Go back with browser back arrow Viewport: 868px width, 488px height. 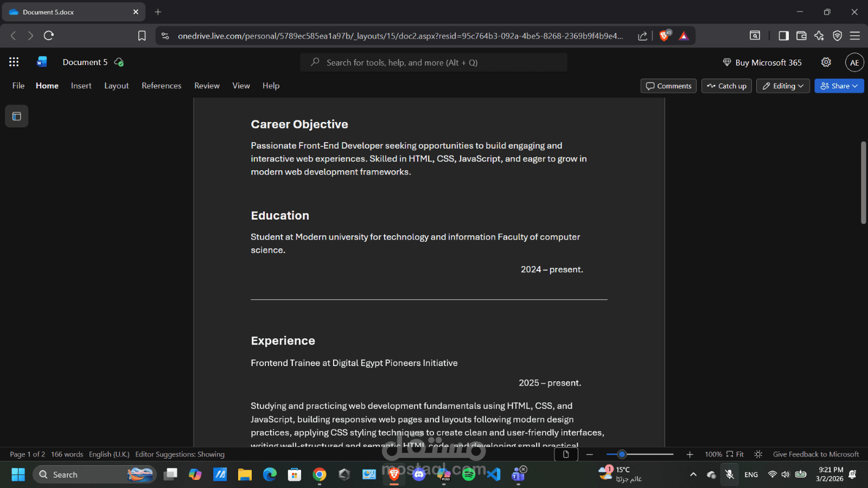click(x=14, y=36)
